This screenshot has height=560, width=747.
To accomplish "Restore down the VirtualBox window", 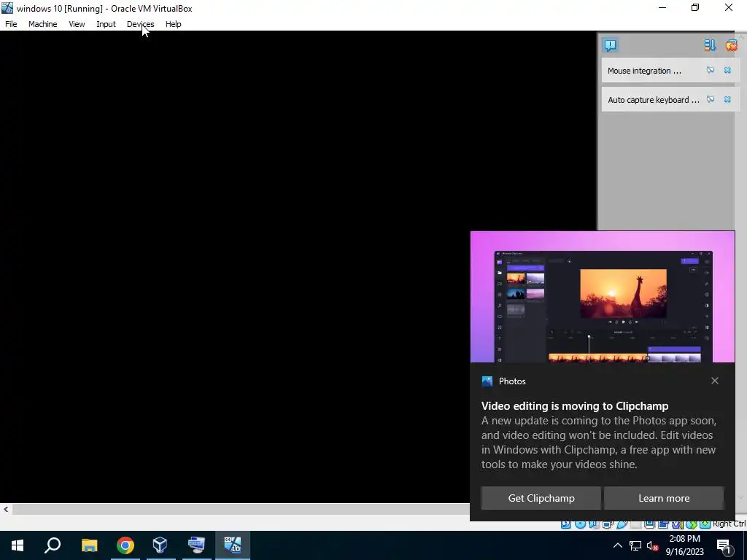I will [695, 7].
